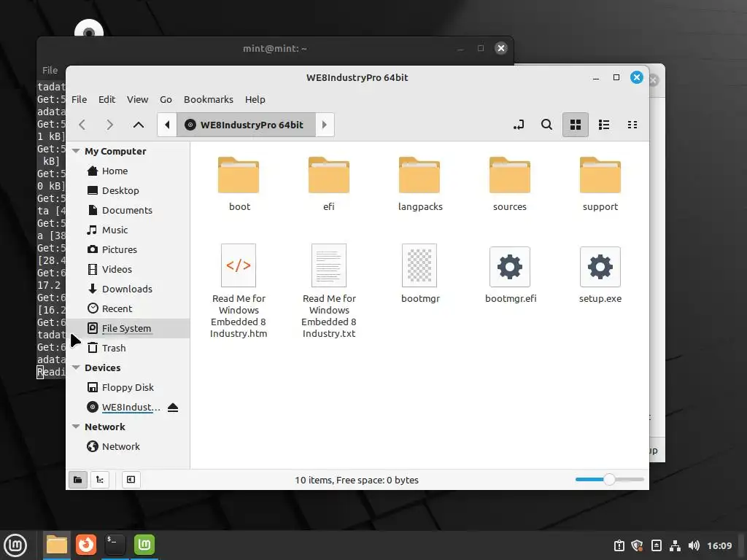The width and height of the screenshot is (747, 560).
Task: Adjust the icon zoom slider
Action: pos(609,480)
